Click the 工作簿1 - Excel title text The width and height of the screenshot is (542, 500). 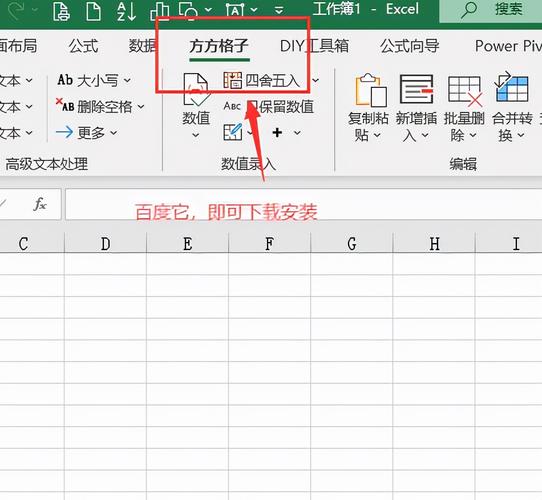pos(366,9)
